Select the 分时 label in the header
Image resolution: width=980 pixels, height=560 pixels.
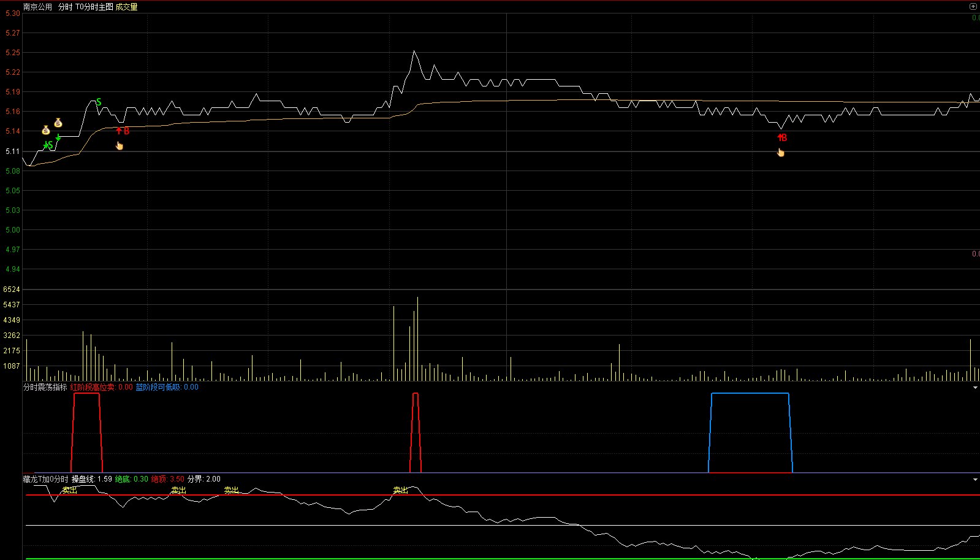(65, 7)
